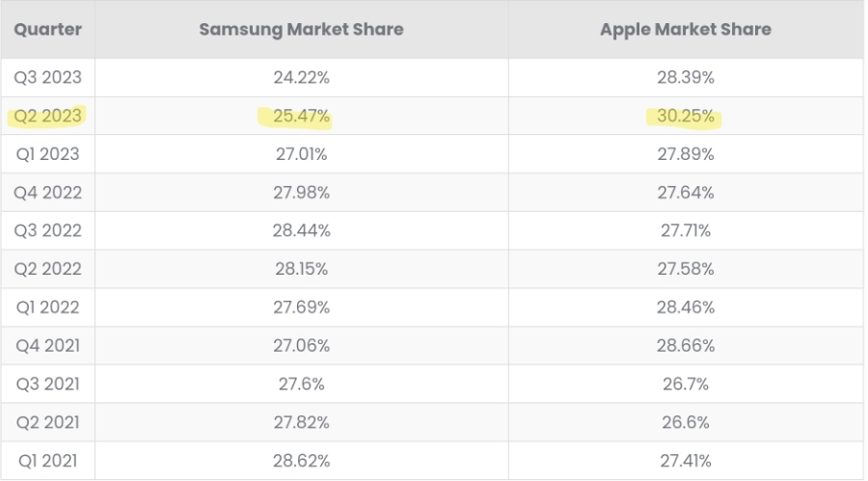
Task: Select highlighted Apple value 30.25%
Action: coord(685,117)
